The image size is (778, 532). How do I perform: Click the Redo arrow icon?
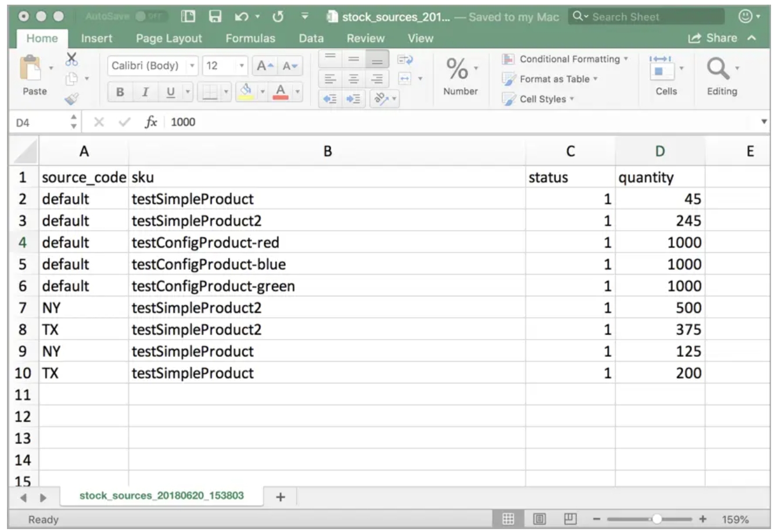pyautogui.click(x=278, y=17)
